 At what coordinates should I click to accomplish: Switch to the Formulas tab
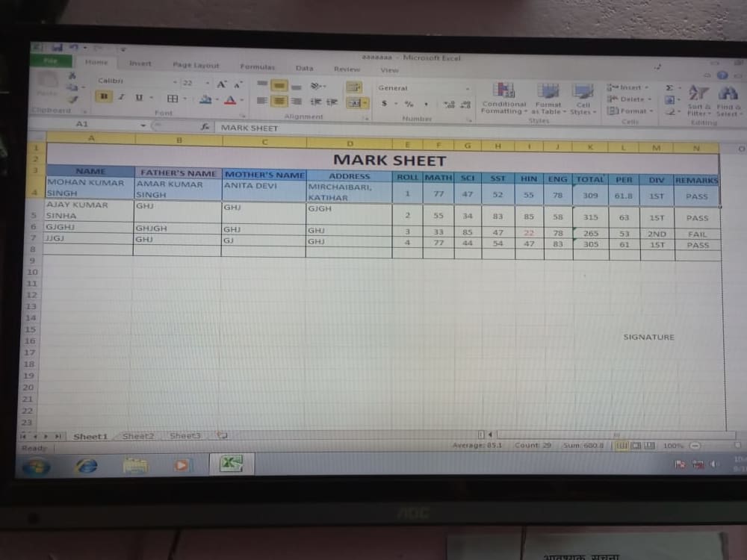257,66
